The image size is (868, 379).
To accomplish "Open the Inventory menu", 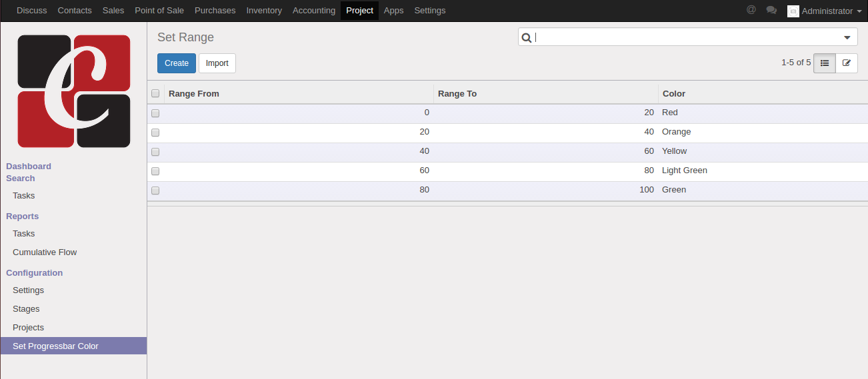I will click(264, 11).
